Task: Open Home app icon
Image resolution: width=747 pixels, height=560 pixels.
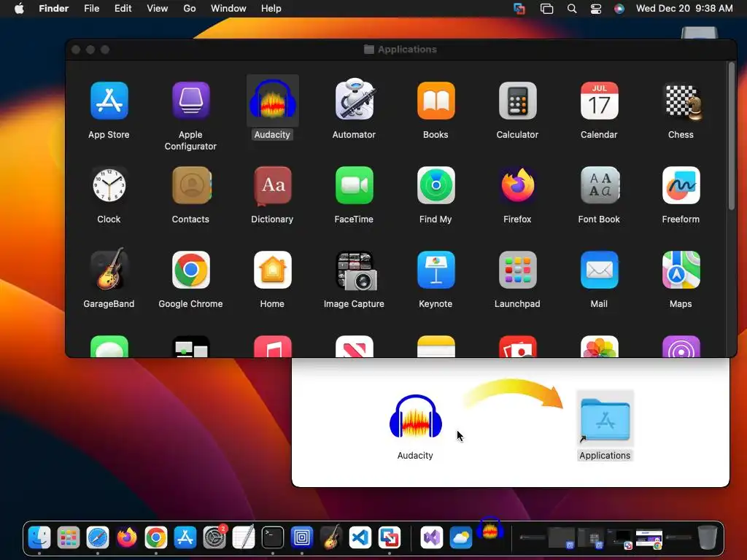Action: pyautogui.click(x=273, y=270)
